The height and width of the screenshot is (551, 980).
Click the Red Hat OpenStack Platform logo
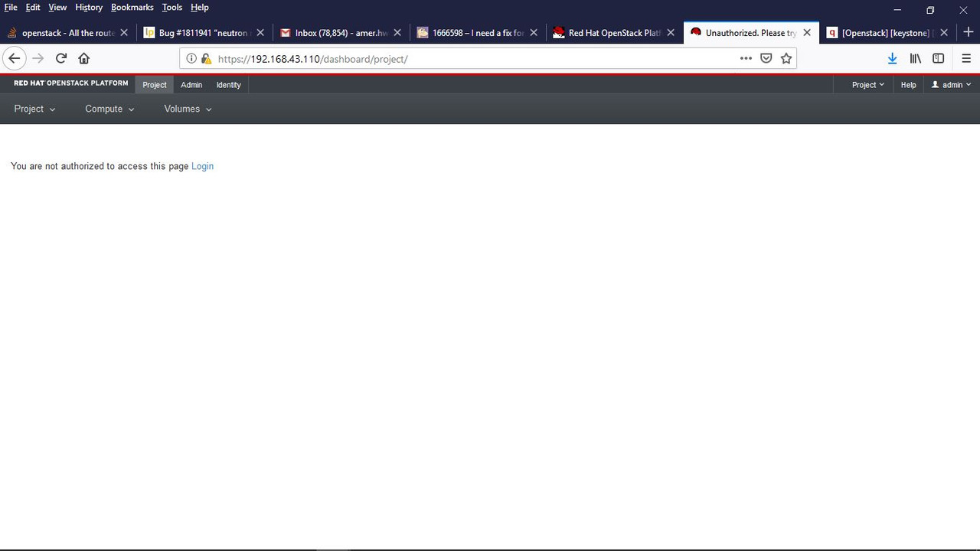[71, 83]
